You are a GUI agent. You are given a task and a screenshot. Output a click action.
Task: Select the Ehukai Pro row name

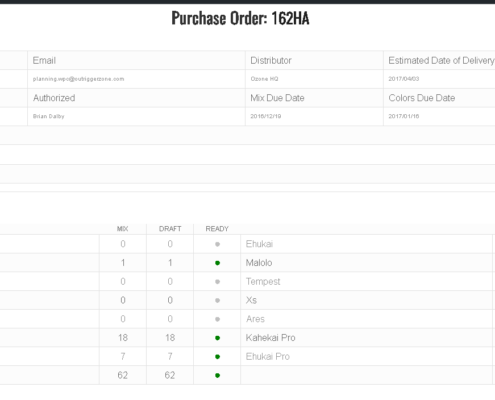[268, 356]
